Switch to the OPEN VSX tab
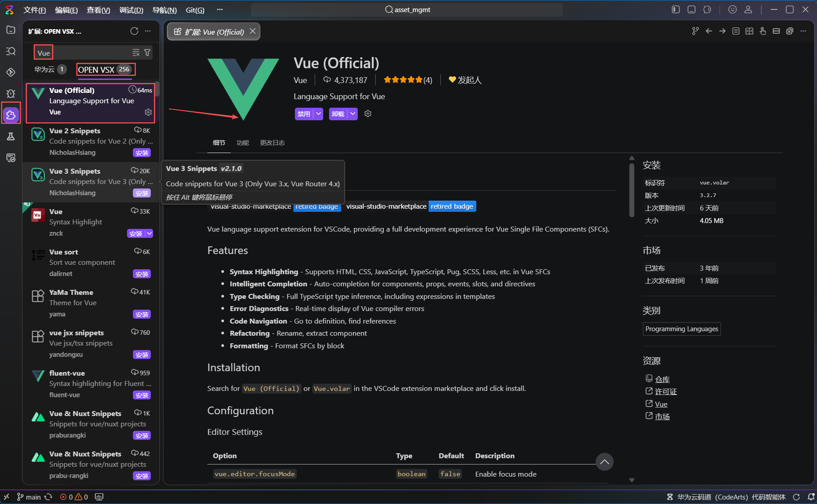 coord(105,70)
